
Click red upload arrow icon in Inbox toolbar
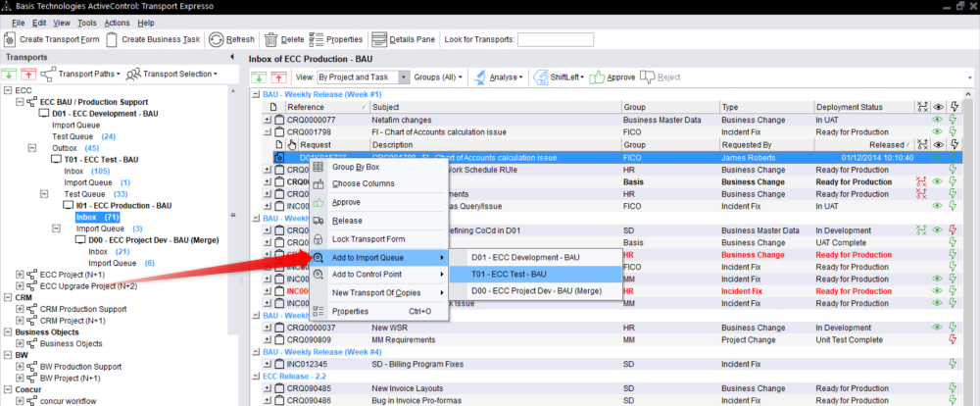click(278, 77)
